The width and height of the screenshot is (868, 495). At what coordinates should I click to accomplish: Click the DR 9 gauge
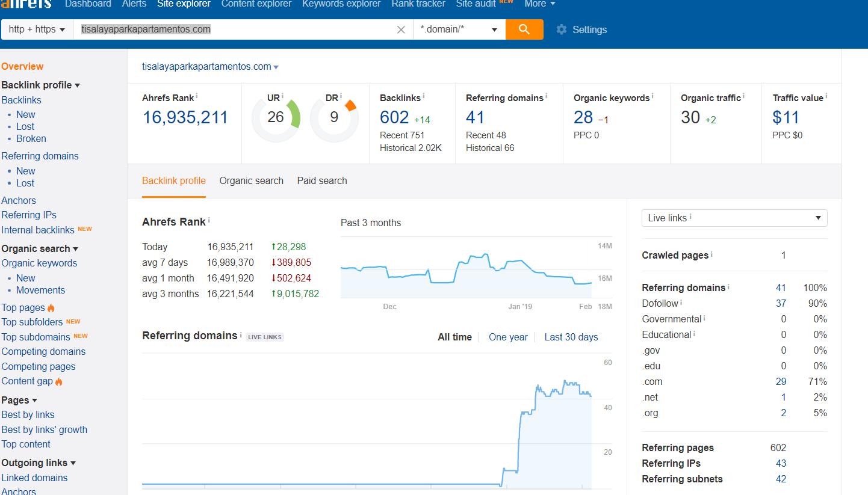(x=334, y=117)
